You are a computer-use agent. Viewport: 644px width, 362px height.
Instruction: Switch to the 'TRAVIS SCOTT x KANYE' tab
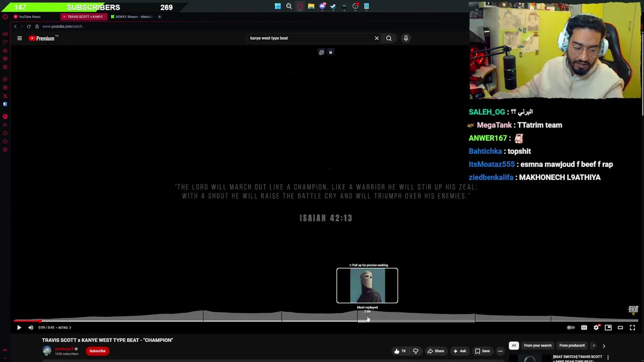coord(85,17)
